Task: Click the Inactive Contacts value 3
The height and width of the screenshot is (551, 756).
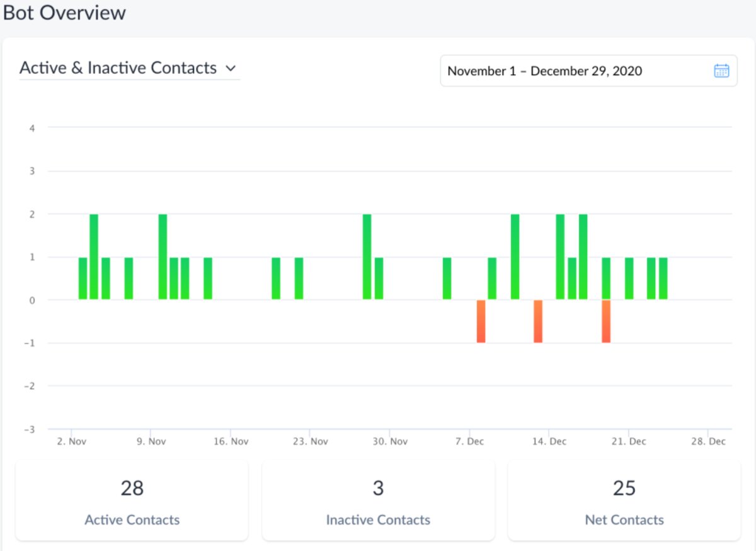Action: 378,487
